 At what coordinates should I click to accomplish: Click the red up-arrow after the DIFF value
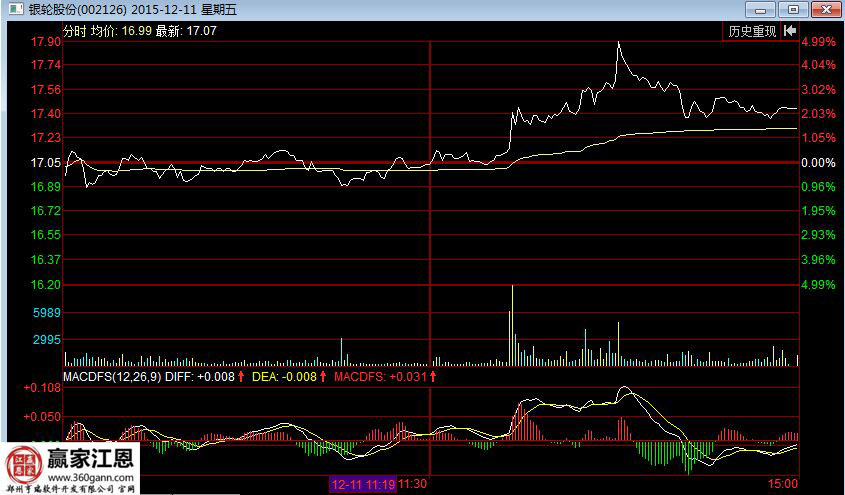241,377
